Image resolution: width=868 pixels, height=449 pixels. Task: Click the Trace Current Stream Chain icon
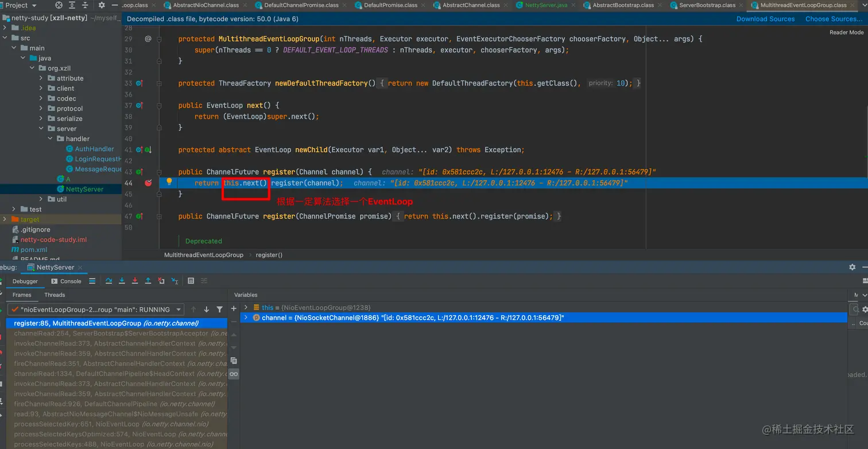pyautogui.click(x=204, y=281)
